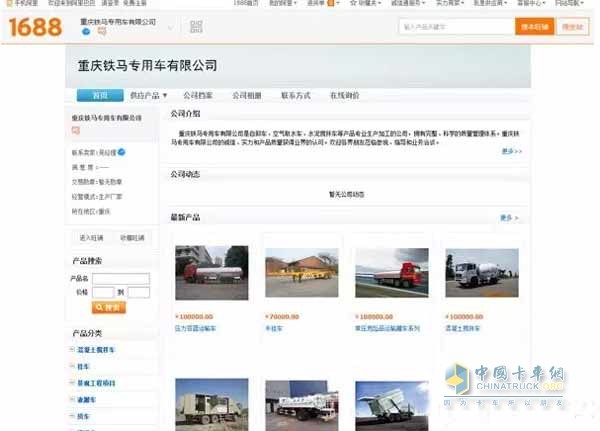This screenshot has height=431, width=600.
Task: Click the company name in the sidebar
Action: (107, 118)
